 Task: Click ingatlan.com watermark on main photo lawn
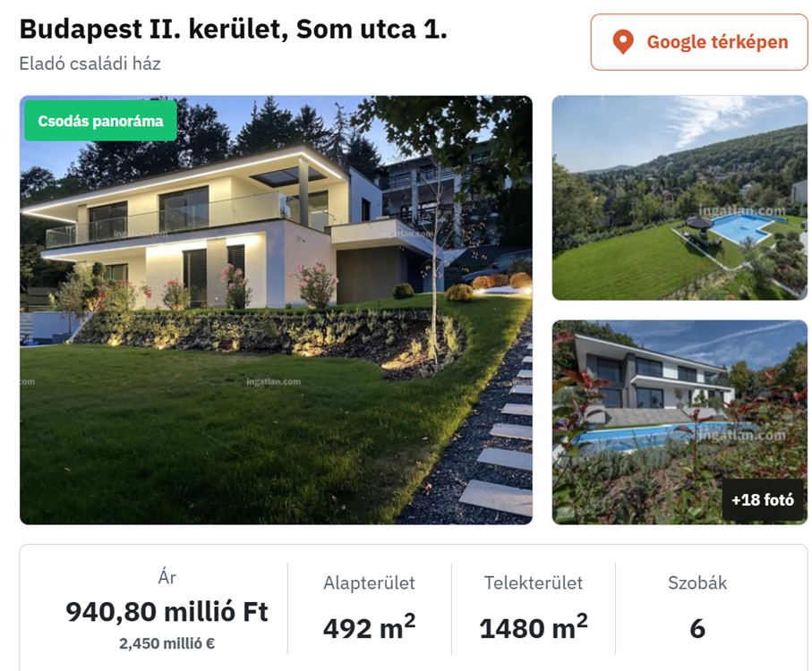[x=273, y=381]
